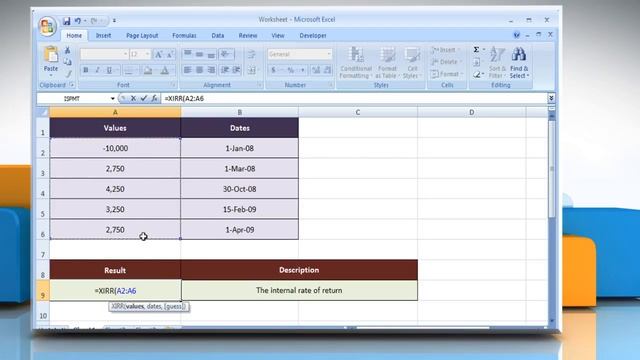Switch to the Review tab
The width and height of the screenshot is (640, 360).
(x=248, y=36)
